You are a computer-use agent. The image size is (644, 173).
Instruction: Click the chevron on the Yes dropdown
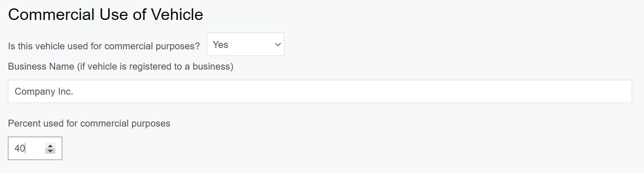pos(278,45)
